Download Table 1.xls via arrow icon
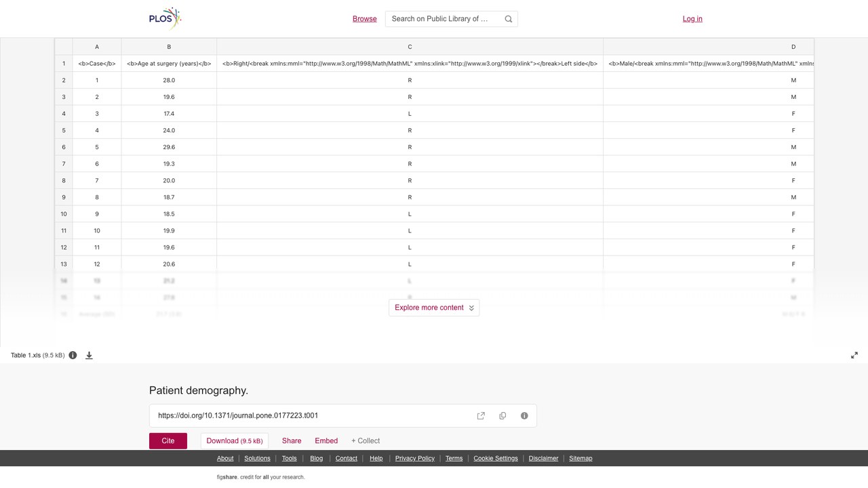Viewport: 868px width, 488px height. point(89,355)
